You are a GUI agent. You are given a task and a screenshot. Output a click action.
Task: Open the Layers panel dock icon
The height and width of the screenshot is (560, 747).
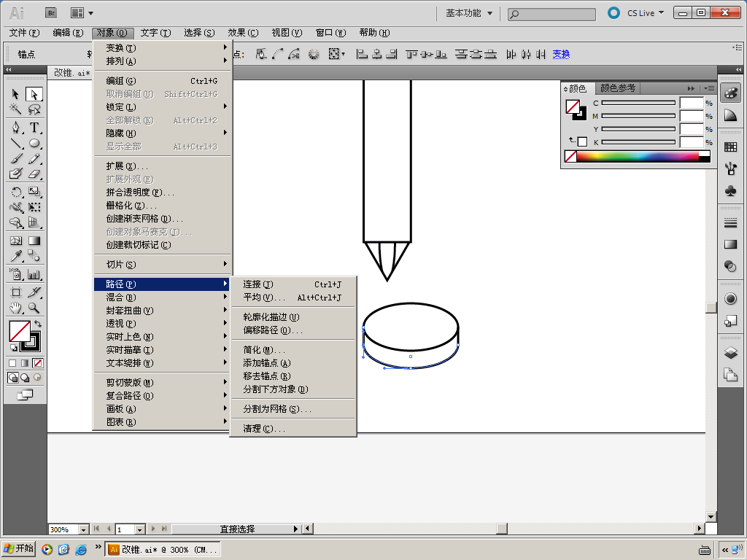click(730, 352)
